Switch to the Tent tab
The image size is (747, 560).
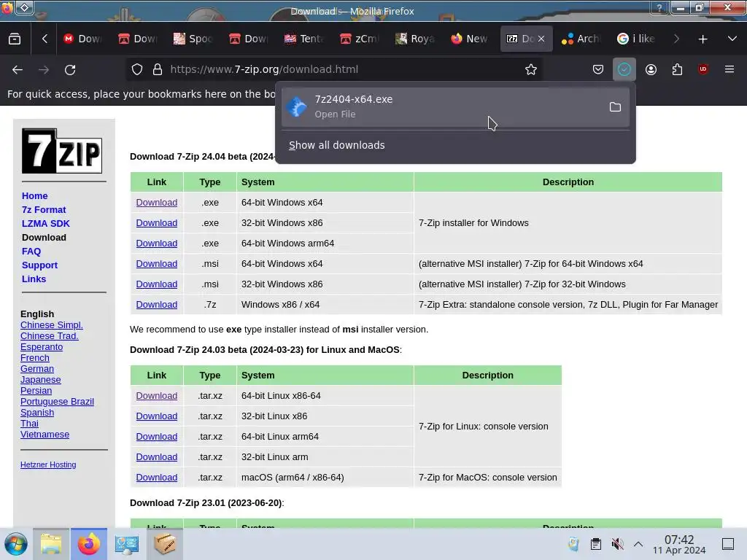click(304, 39)
